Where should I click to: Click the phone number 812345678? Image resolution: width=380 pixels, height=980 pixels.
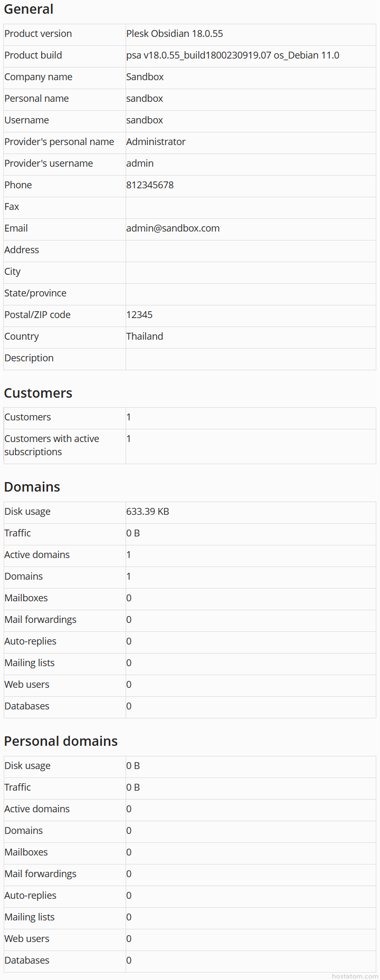149,185
